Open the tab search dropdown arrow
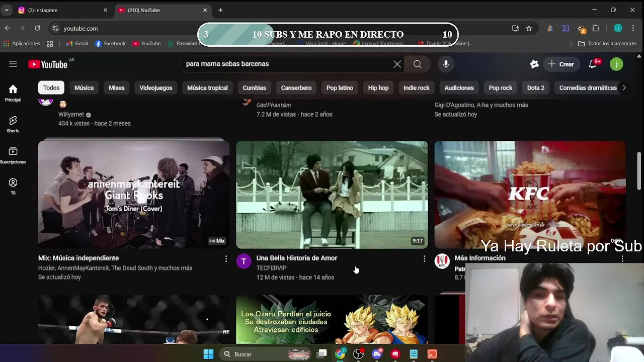This screenshot has width=644, height=362. [7, 10]
